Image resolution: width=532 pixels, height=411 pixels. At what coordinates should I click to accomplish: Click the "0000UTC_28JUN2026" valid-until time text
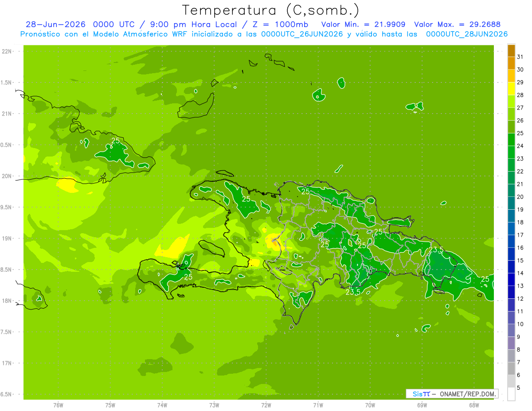coord(467,34)
